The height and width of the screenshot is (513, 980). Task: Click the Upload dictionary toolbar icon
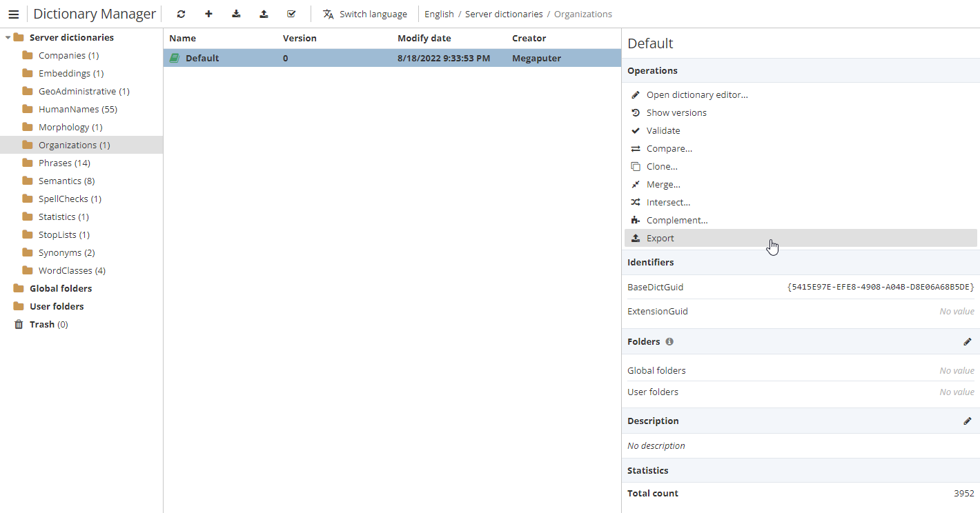[264, 14]
